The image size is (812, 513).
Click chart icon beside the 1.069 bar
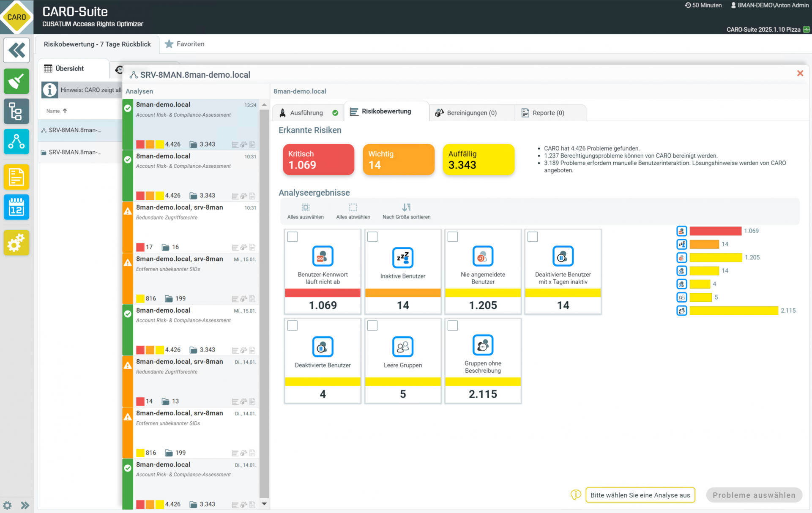click(x=681, y=231)
